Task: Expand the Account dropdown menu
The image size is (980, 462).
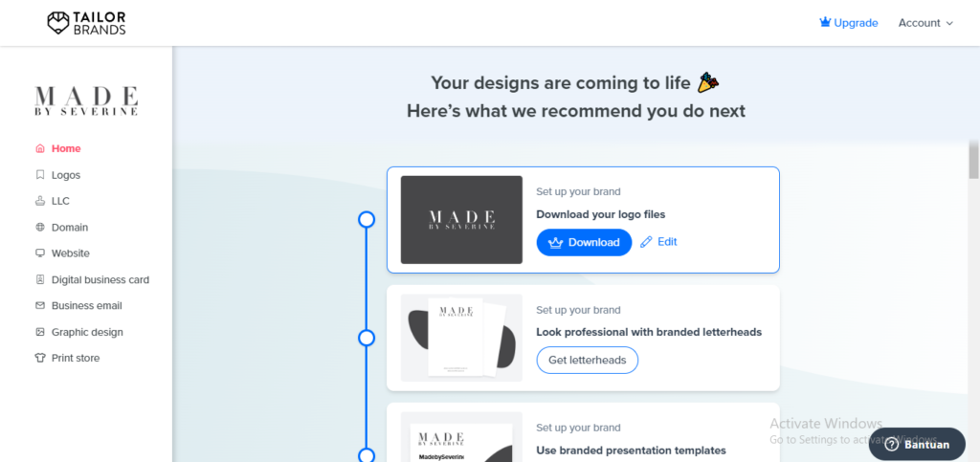Action: 925,23
